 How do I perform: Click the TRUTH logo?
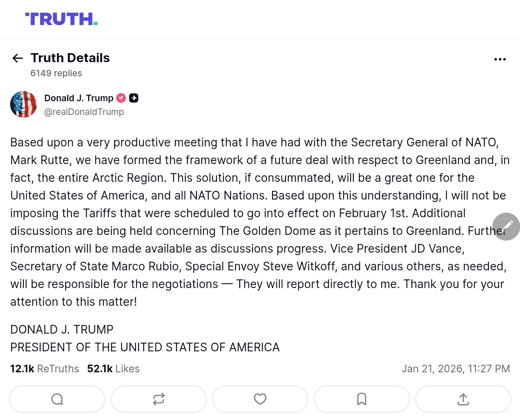coord(61,19)
